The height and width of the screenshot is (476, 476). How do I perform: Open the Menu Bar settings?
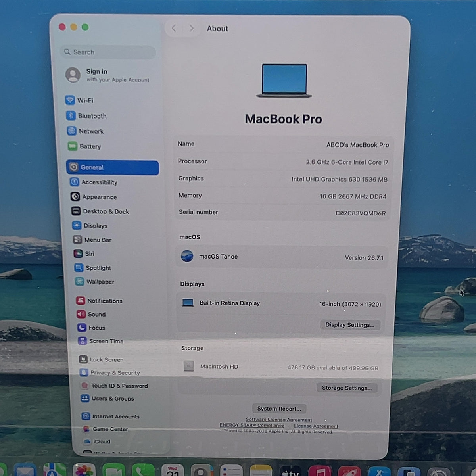(92, 240)
